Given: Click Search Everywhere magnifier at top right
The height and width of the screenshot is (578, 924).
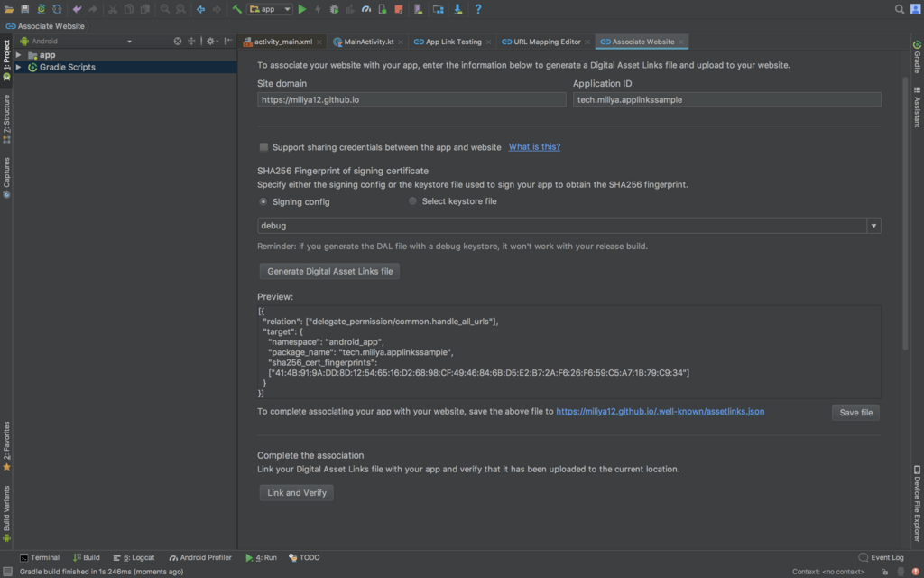Looking at the screenshot, I should pos(900,9).
